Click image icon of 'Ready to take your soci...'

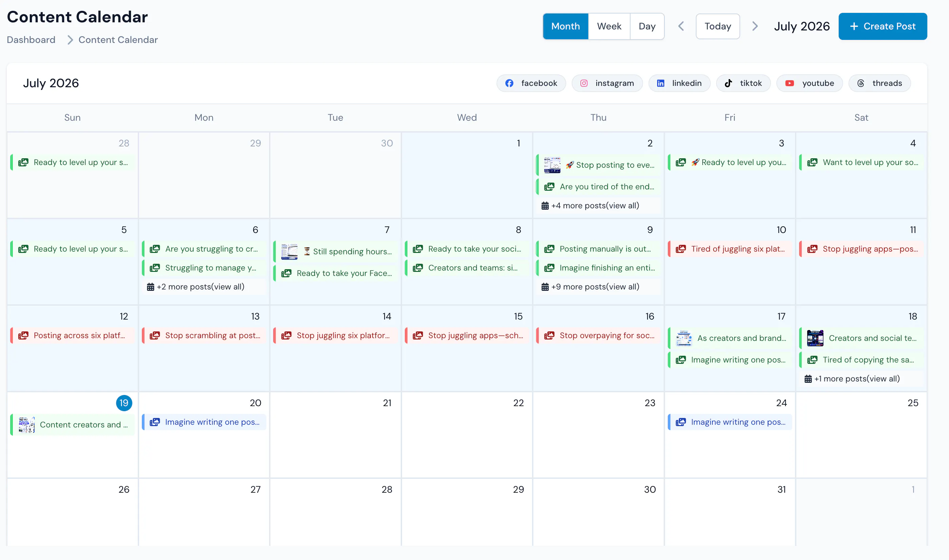click(x=418, y=249)
